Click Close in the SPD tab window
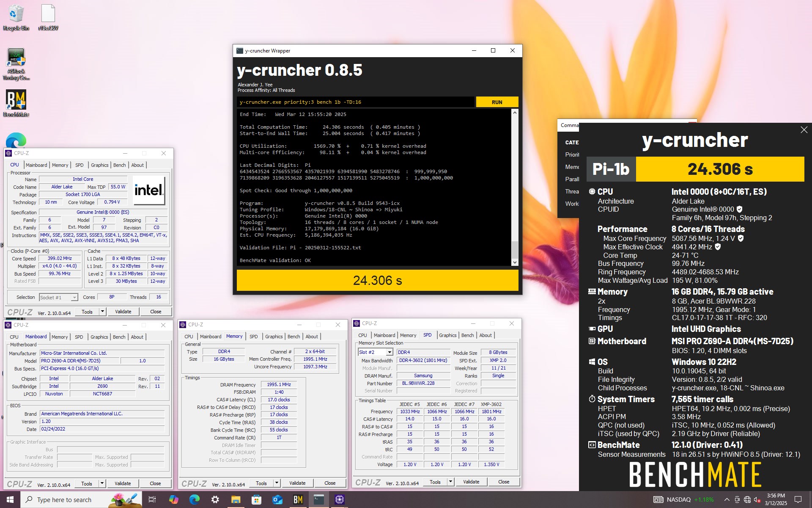Viewport: 812px width, 508px height. pos(504,482)
